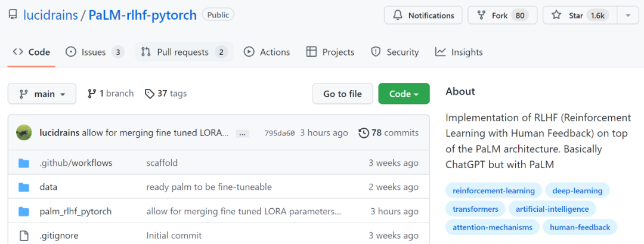Switch to the Issues tab
644x244 pixels.
click(x=94, y=52)
